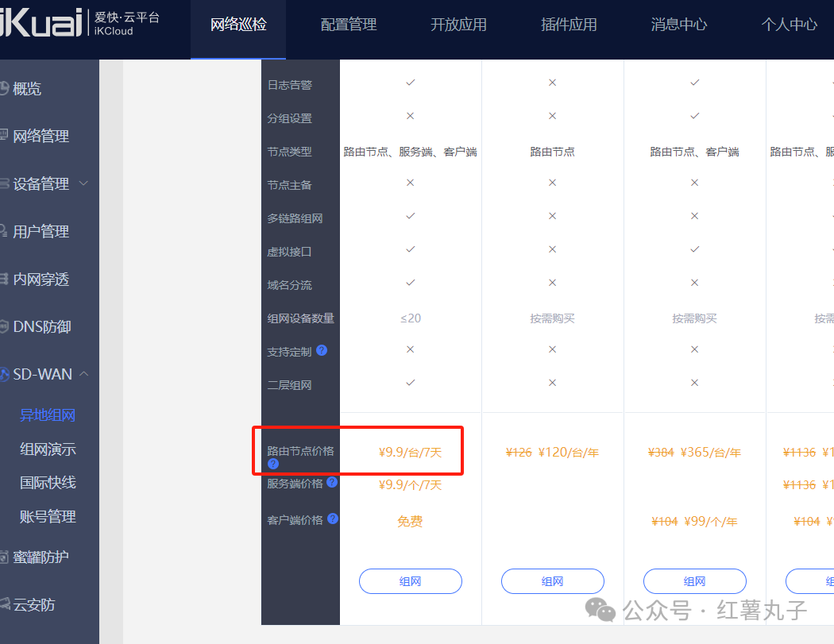
Task: Open 蜜罐防护 in the sidebar
Action: [x=41, y=557]
